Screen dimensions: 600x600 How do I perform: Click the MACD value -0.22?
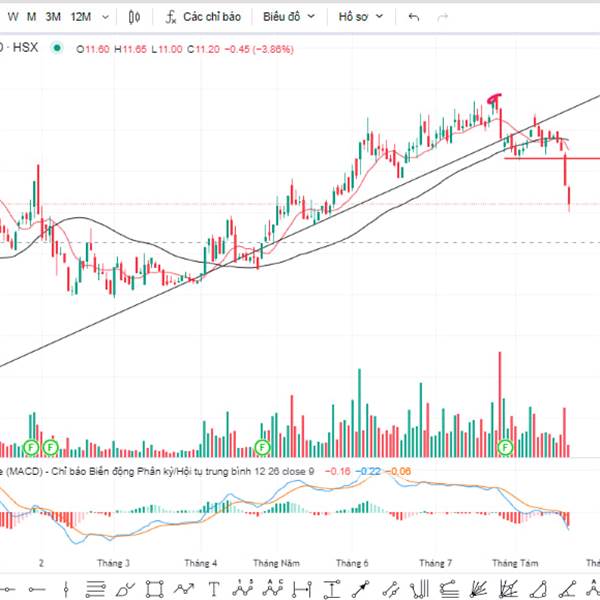click(x=368, y=471)
